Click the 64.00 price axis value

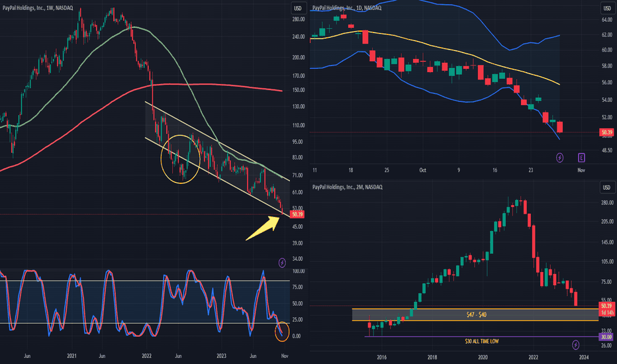click(607, 20)
